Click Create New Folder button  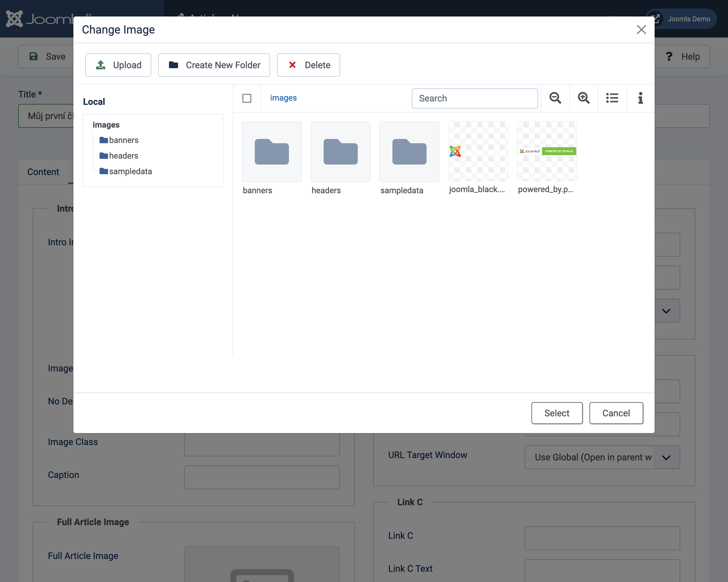(214, 65)
